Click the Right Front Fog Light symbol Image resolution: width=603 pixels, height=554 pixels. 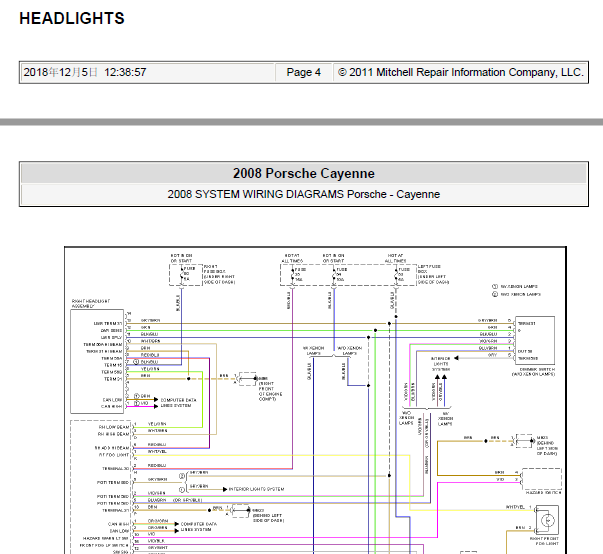coord(547,520)
